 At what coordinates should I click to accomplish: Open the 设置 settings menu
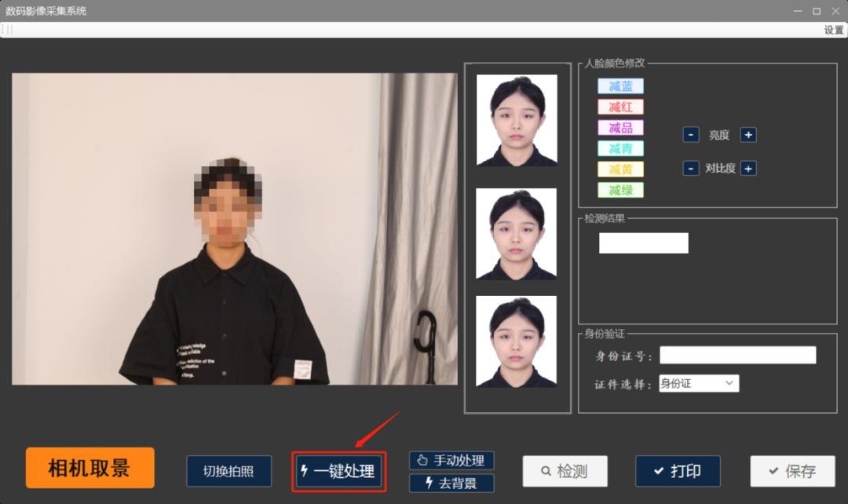pos(833,30)
